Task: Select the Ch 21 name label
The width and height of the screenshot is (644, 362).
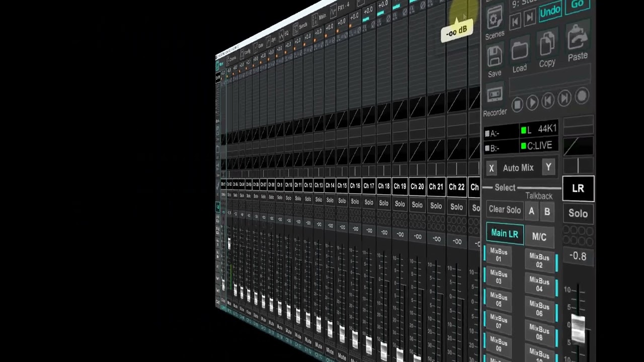Action: click(x=436, y=187)
